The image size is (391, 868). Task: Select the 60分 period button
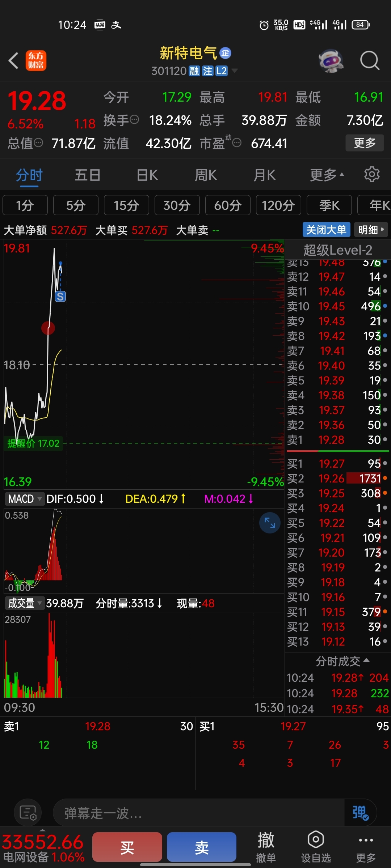[228, 205]
